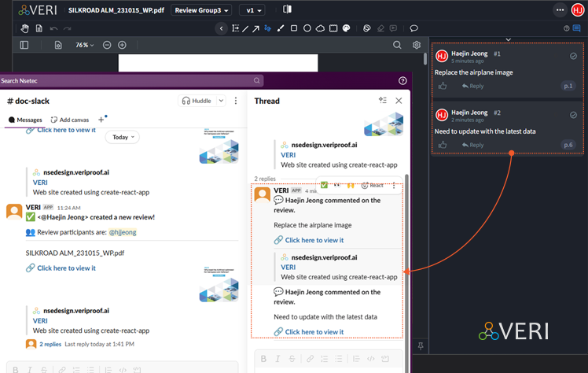Open the 2 replies thread link
The height and width of the screenshot is (373, 588).
50,344
